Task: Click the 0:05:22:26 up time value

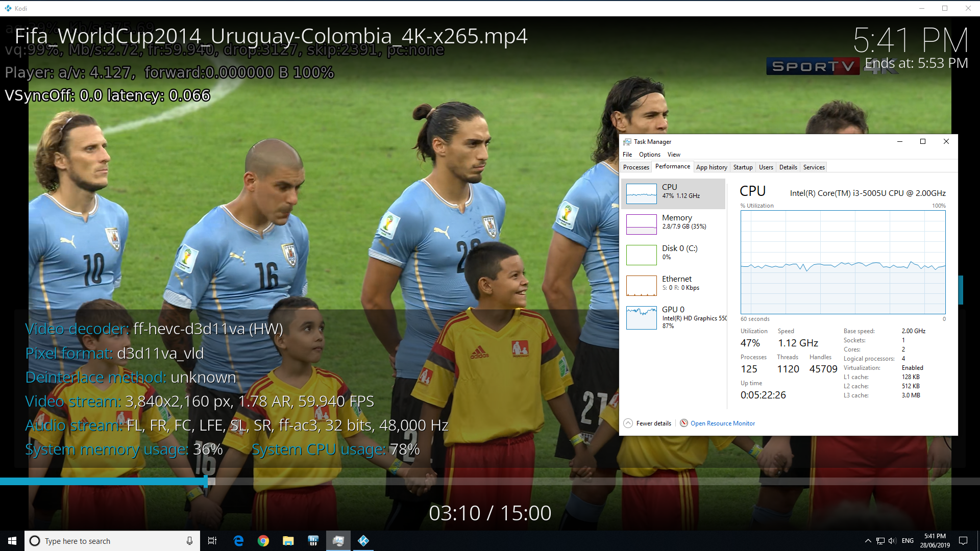Action: (763, 395)
